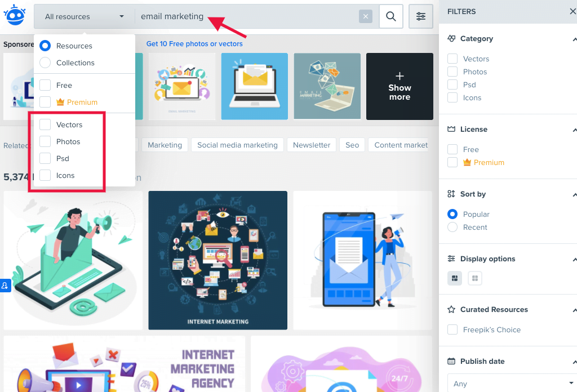The image size is (577, 392).
Task: Click the Seo related tag
Action: tap(352, 145)
